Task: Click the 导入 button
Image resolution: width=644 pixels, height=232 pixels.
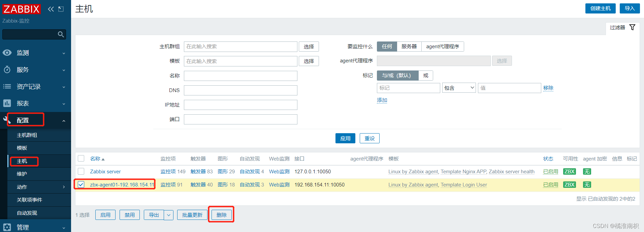Action: (x=630, y=8)
